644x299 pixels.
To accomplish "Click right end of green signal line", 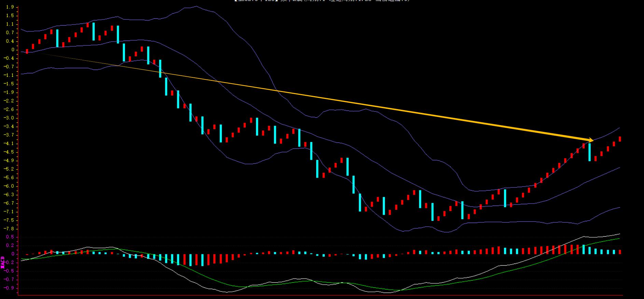I will click(619, 238).
